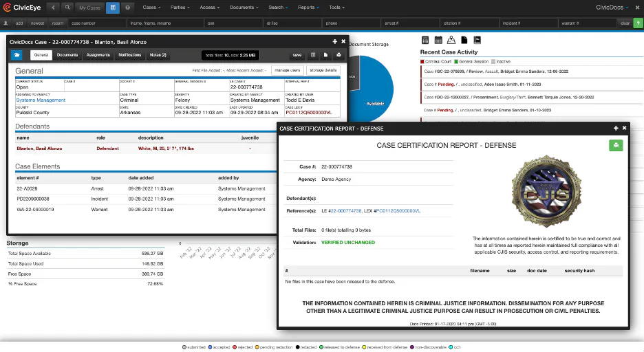Switch to the Notifications tab
The width and height of the screenshot is (644, 352).
click(x=130, y=55)
